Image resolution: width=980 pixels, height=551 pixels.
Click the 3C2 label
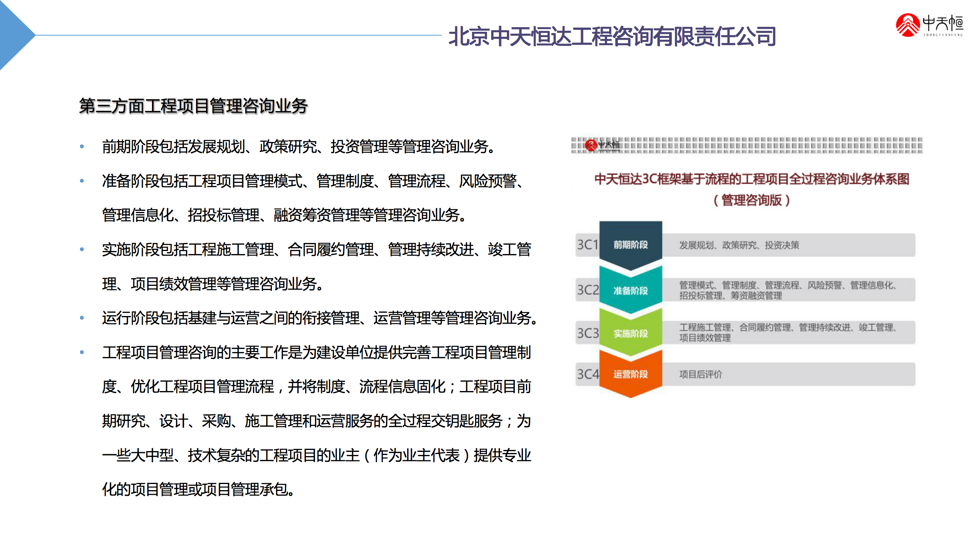[588, 290]
